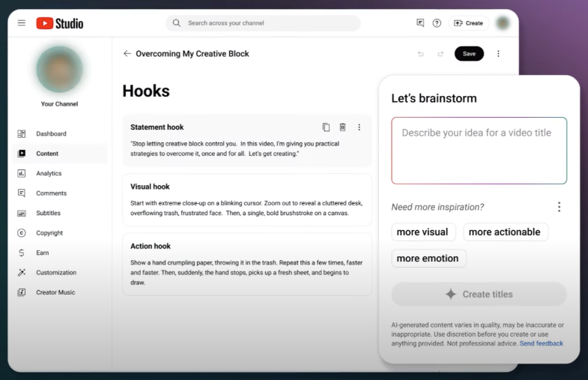The height and width of the screenshot is (380, 588).
Task: Click the Send feedback link
Action: (541, 343)
